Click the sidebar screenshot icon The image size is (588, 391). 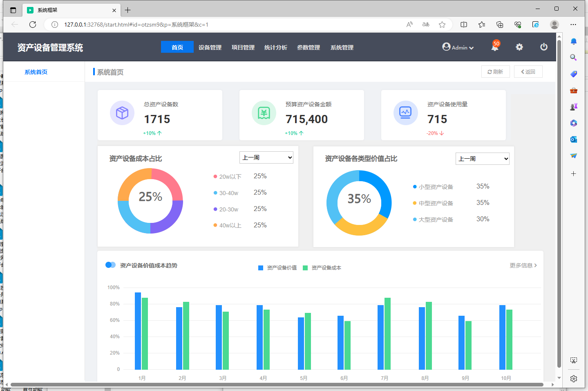[574, 360]
